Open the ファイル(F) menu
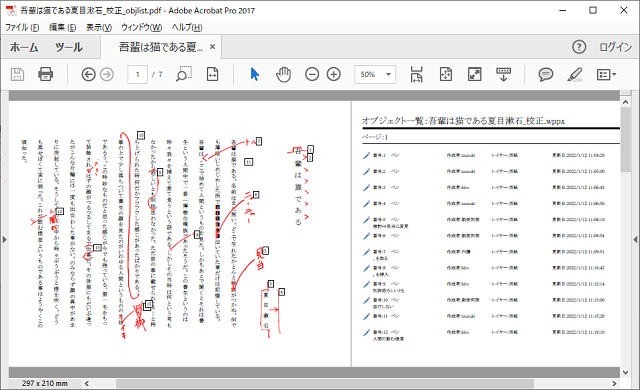This screenshot has width=640, height=390. (x=22, y=27)
